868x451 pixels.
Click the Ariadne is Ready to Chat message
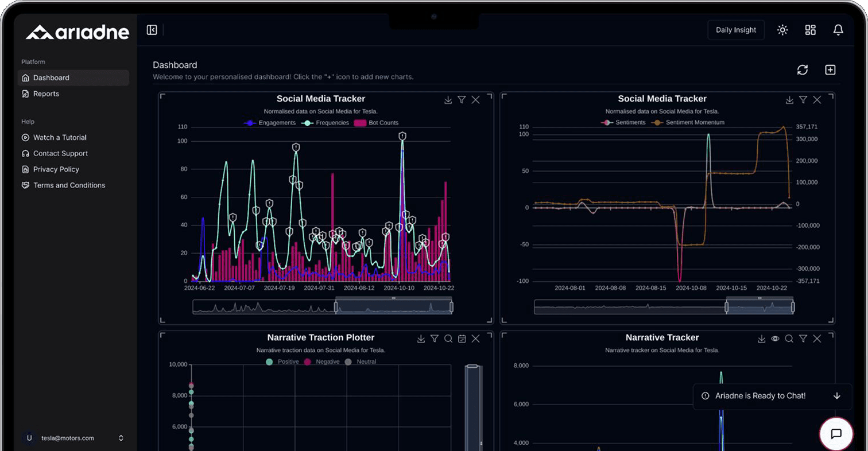(760, 396)
